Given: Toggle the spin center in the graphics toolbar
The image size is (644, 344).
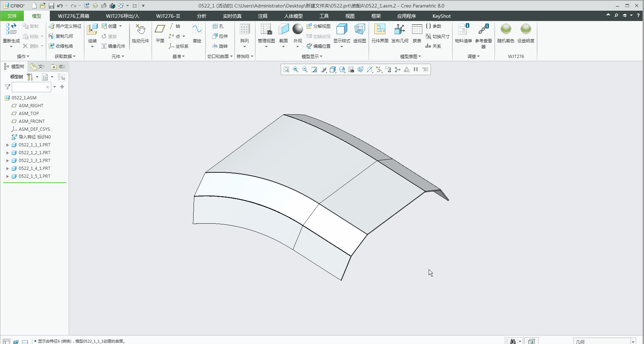Looking at the screenshot, I should point(397,69).
